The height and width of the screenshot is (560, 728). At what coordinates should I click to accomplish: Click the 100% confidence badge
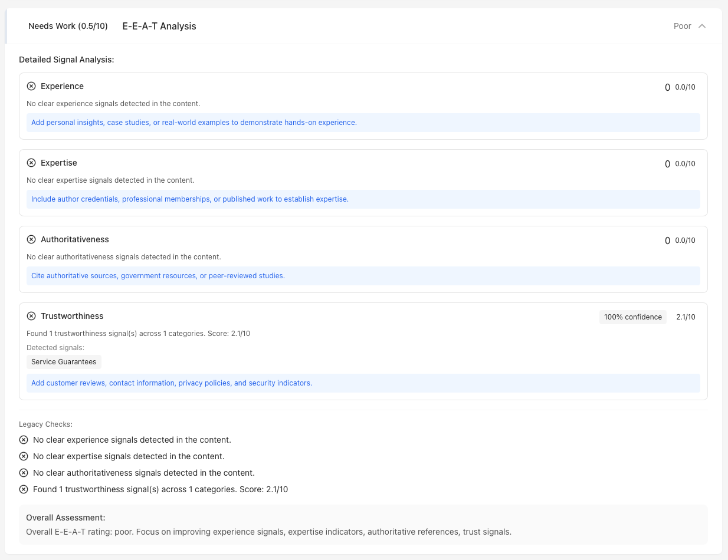tap(632, 317)
